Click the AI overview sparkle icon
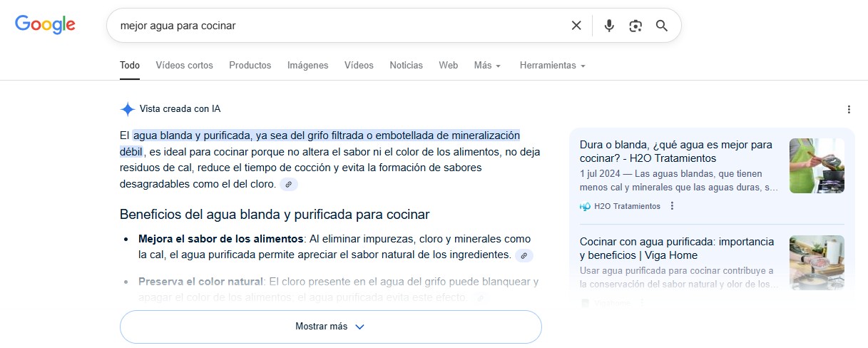 [128, 109]
